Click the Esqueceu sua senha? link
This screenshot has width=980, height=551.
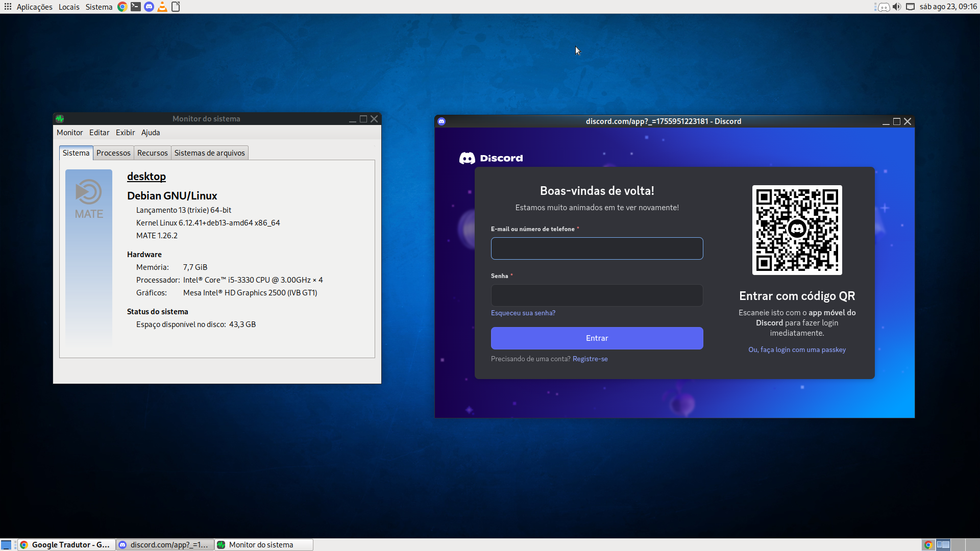(523, 313)
